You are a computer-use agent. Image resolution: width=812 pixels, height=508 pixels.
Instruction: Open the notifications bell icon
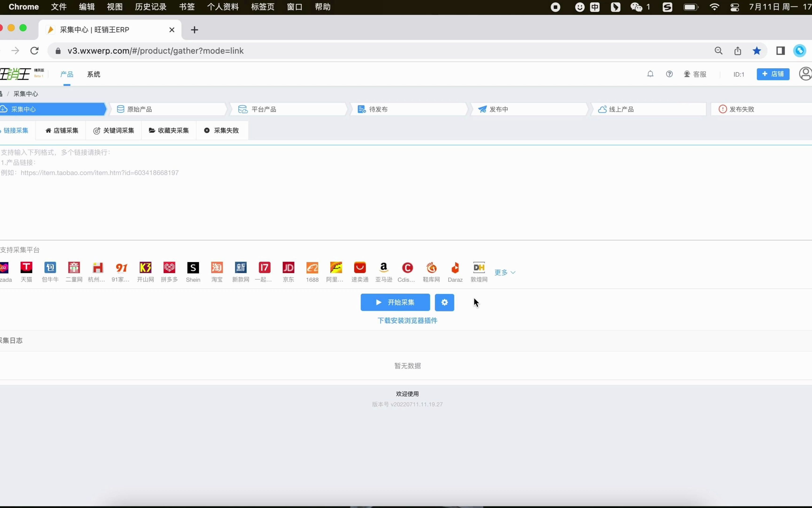(650, 74)
